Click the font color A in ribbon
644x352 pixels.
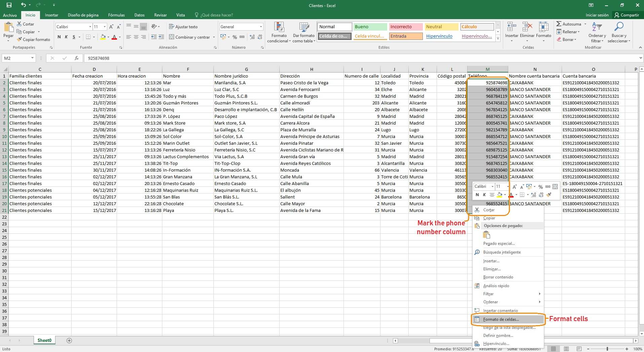pos(114,37)
